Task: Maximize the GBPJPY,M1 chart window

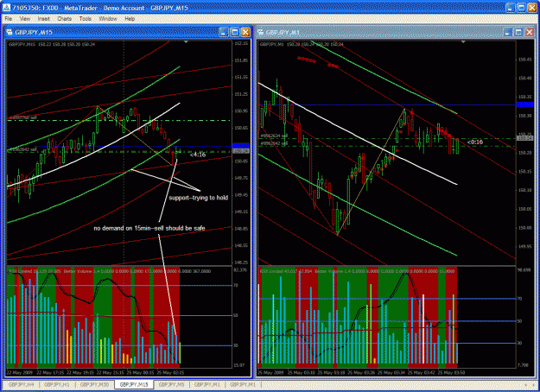Action: [518, 32]
